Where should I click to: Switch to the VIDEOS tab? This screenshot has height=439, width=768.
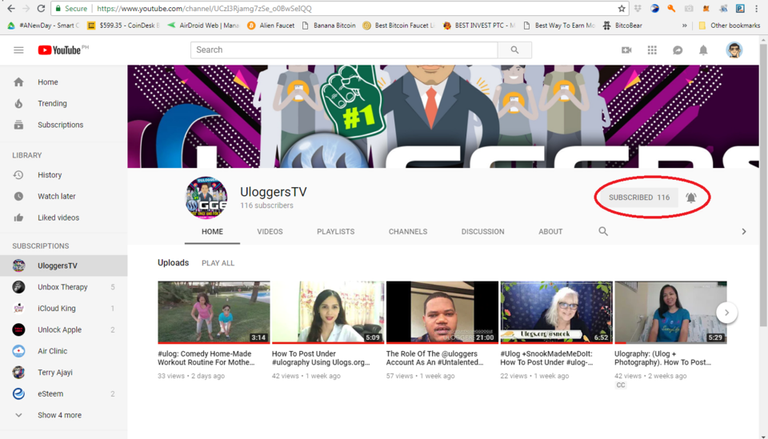coord(270,232)
